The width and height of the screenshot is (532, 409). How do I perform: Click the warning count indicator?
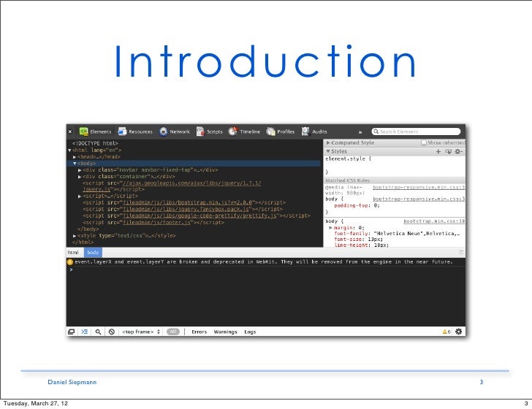446,332
